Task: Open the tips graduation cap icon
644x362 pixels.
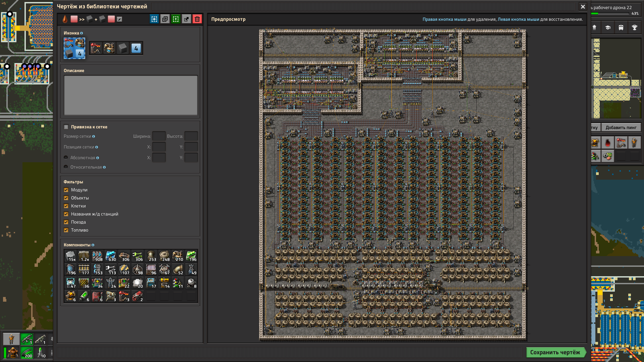Action: [x=608, y=27]
